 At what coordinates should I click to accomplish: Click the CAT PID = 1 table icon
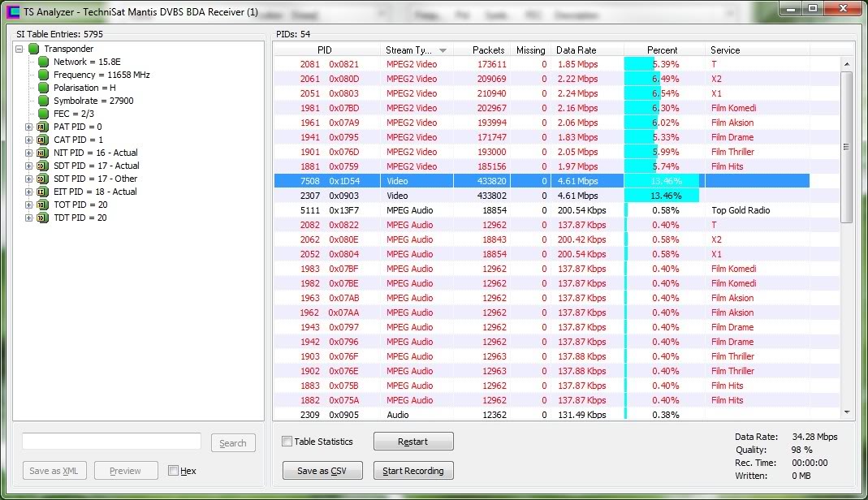(x=42, y=140)
